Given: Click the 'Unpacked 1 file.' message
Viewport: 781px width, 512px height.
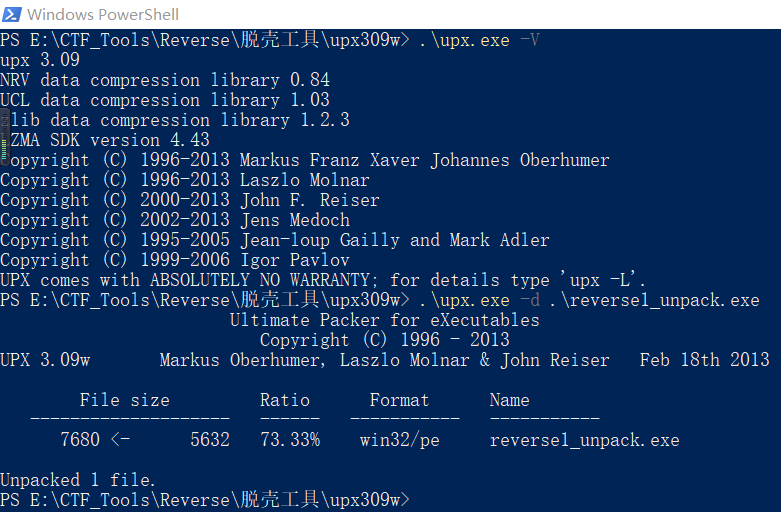Looking at the screenshot, I should pos(78,480).
